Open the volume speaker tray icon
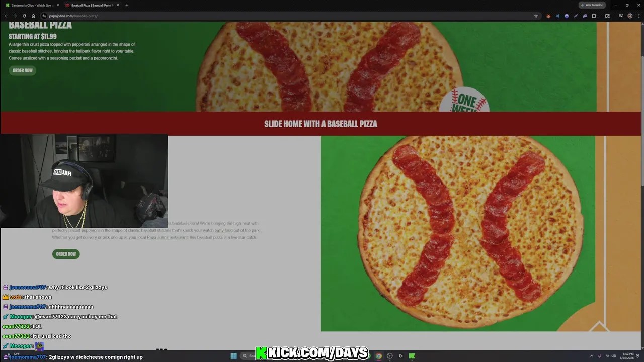The width and height of the screenshot is (644, 362). 614,356
